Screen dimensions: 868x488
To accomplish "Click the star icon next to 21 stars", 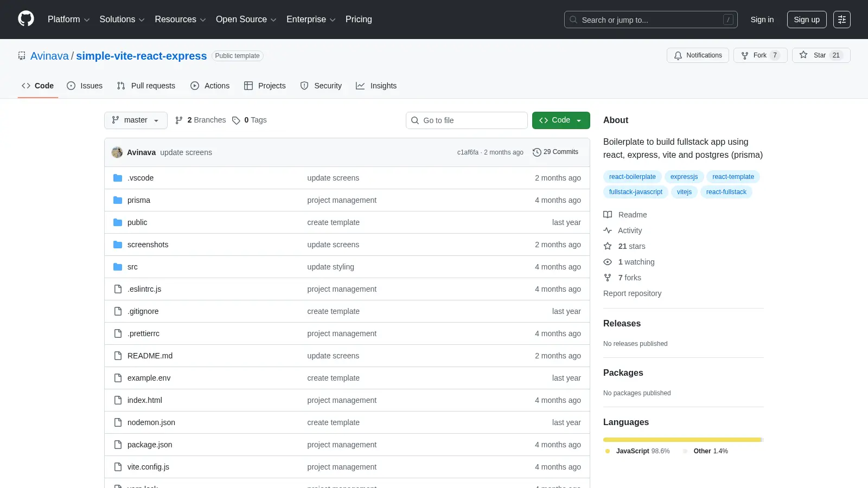I will [608, 246].
